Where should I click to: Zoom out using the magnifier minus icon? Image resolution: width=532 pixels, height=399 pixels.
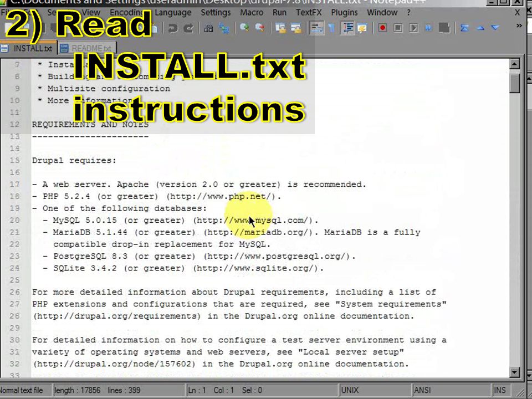pyautogui.click(x=260, y=28)
